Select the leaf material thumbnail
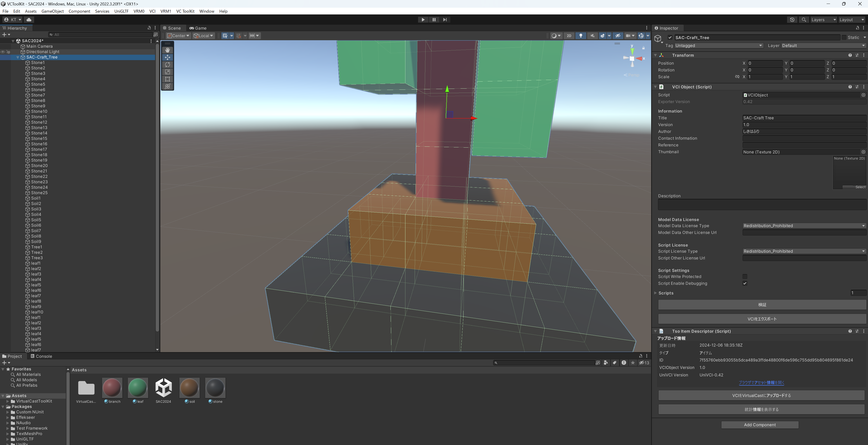This screenshot has height=445, width=868. [138, 388]
